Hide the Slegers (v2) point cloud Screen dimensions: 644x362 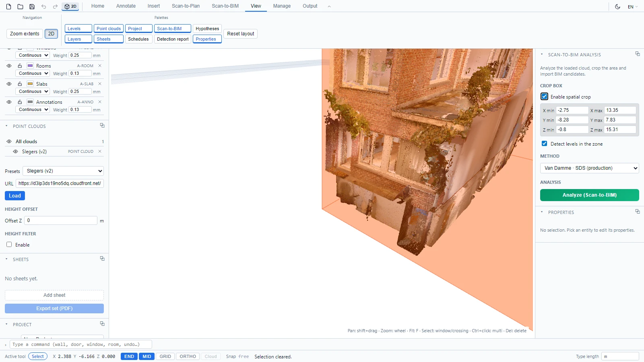15,152
